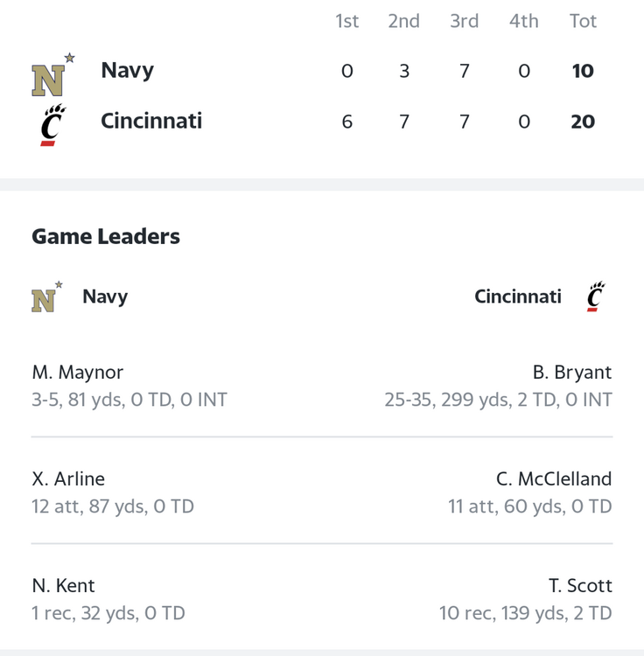The width and height of the screenshot is (644, 656).
Task: View M. Maynor player profile
Action: (x=77, y=372)
